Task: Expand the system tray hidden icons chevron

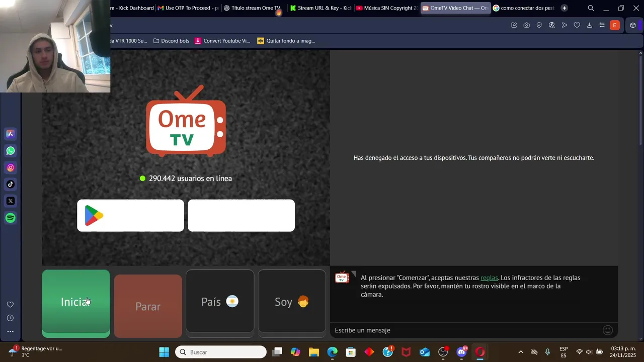Action: pos(521,352)
